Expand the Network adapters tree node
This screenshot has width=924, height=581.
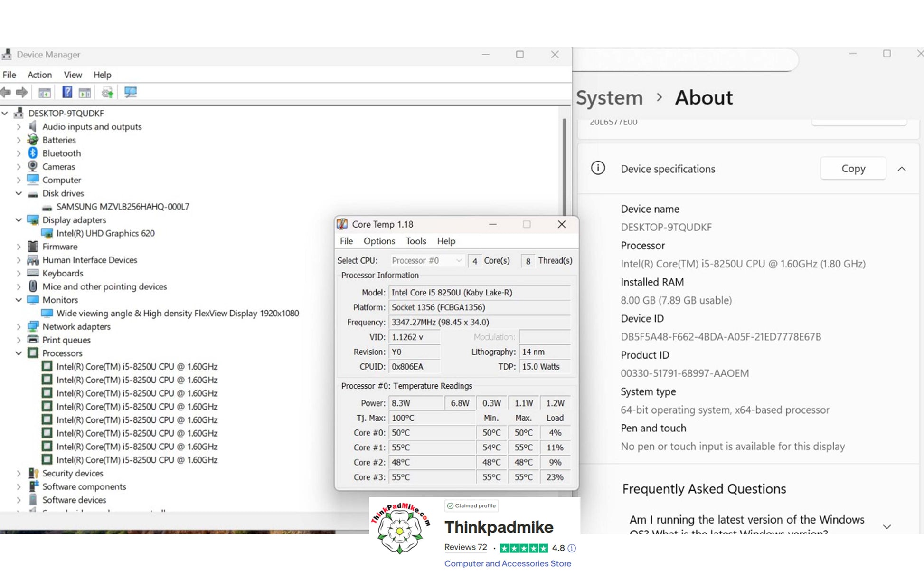click(x=19, y=326)
